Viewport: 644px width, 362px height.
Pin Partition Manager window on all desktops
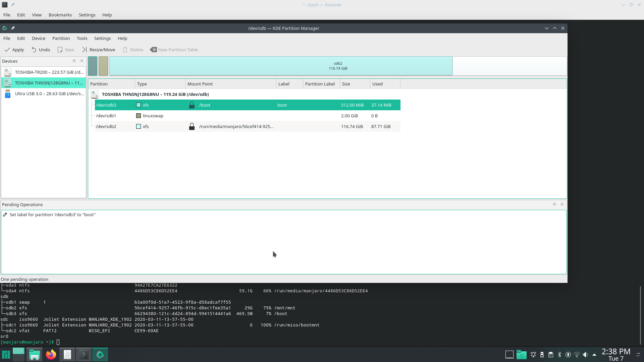pos(13,28)
